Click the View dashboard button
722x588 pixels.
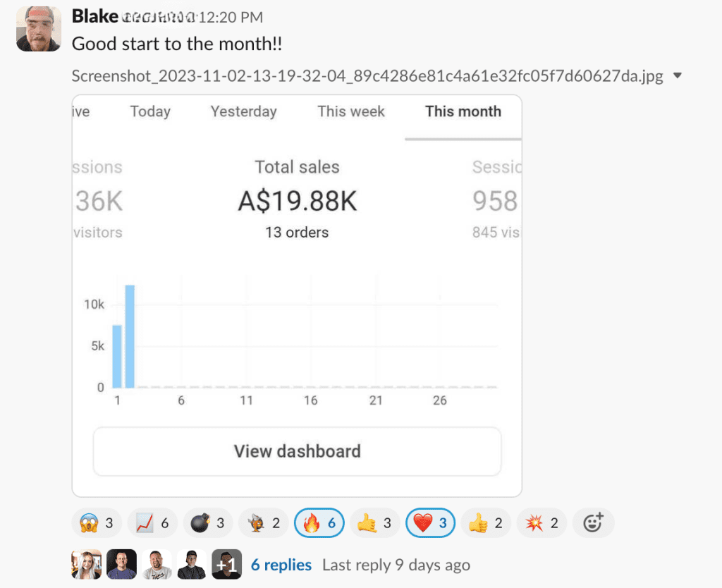coord(297,451)
